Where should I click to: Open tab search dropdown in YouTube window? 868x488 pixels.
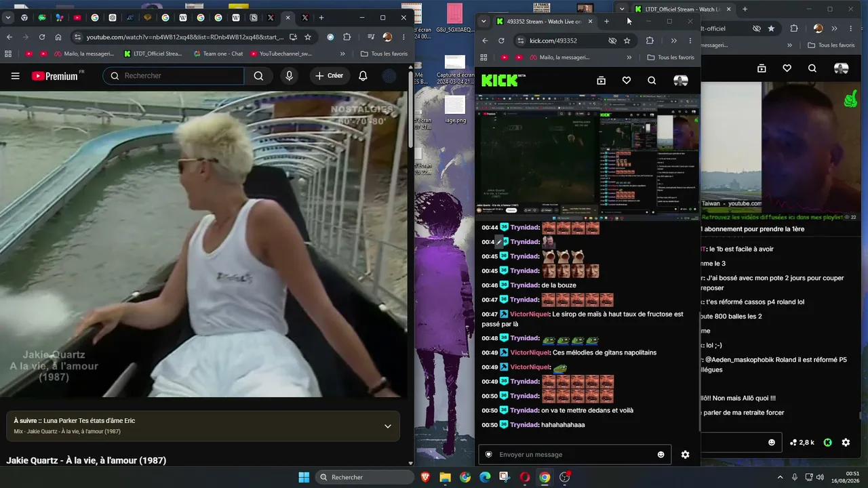point(7,18)
